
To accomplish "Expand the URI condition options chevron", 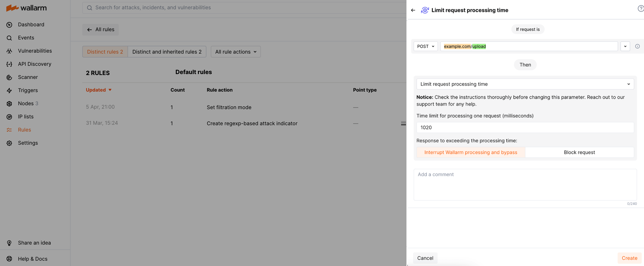I will click(625, 46).
